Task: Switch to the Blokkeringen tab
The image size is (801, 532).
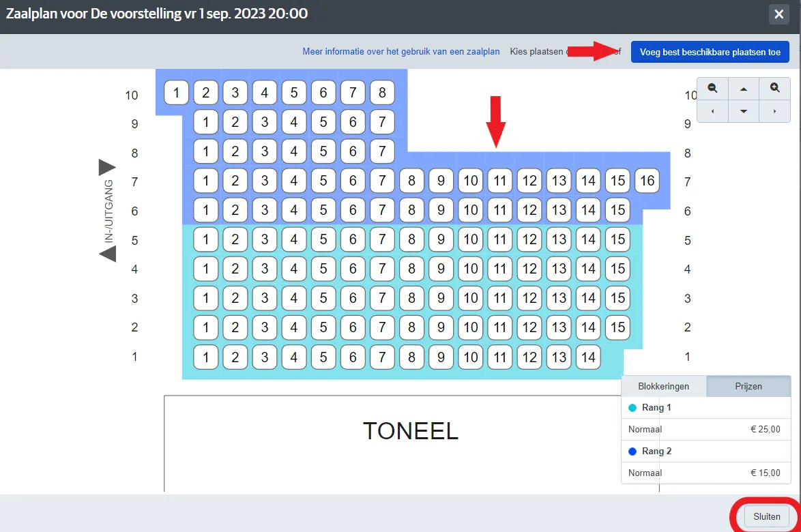Action: point(664,387)
